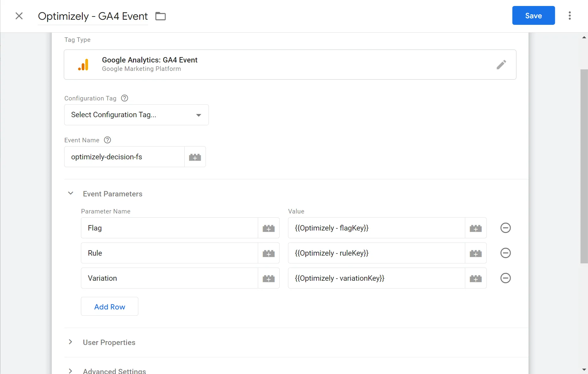The image size is (588, 374).
Task: Click the Google Analytics: GA4 Event tag type
Action: coord(290,65)
